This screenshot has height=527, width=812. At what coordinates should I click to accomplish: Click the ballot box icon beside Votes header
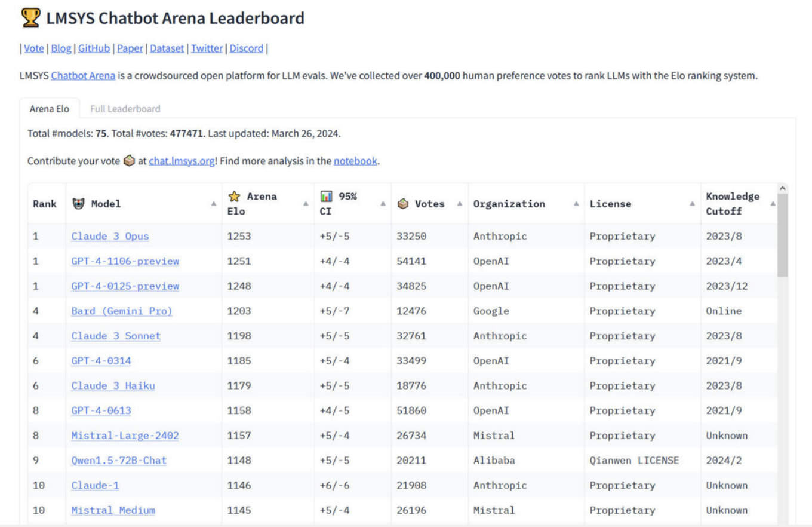pos(403,204)
